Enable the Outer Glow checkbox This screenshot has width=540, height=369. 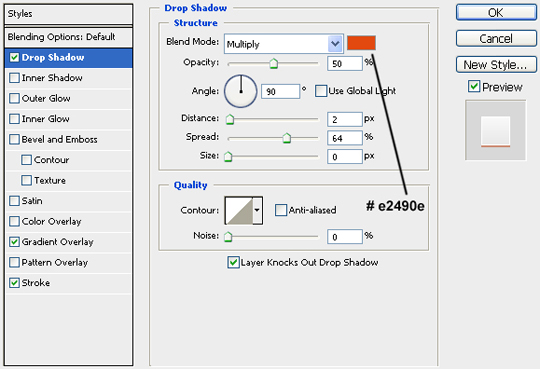[14, 99]
